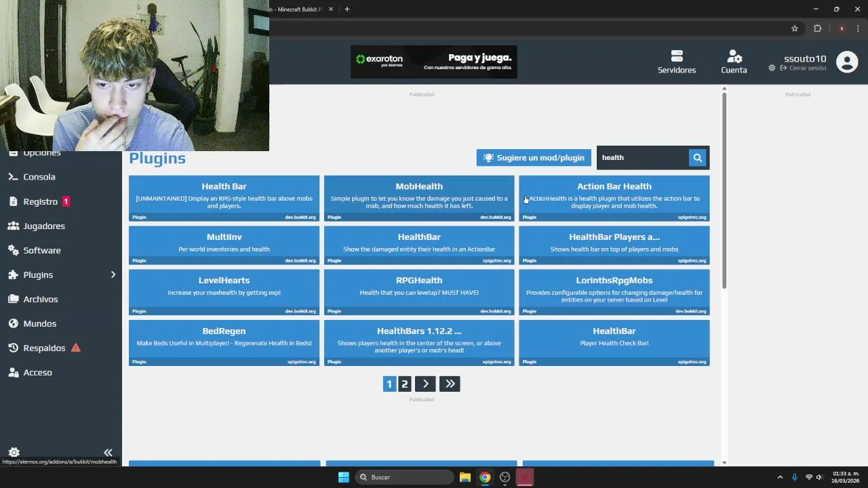Open sidebar settings gear icon
Viewport: 868px width, 488px height.
(x=14, y=452)
